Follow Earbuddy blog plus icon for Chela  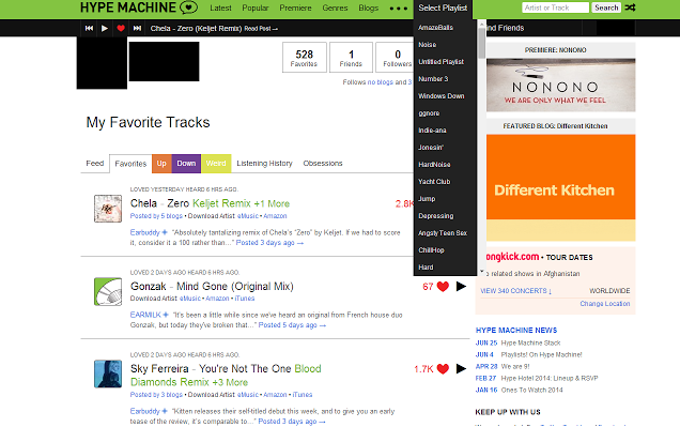click(x=165, y=233)
